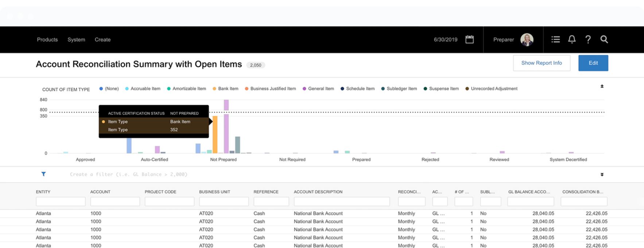Open the Products menu
This screenshot has height=248, width=644.
tap(47, 39)
